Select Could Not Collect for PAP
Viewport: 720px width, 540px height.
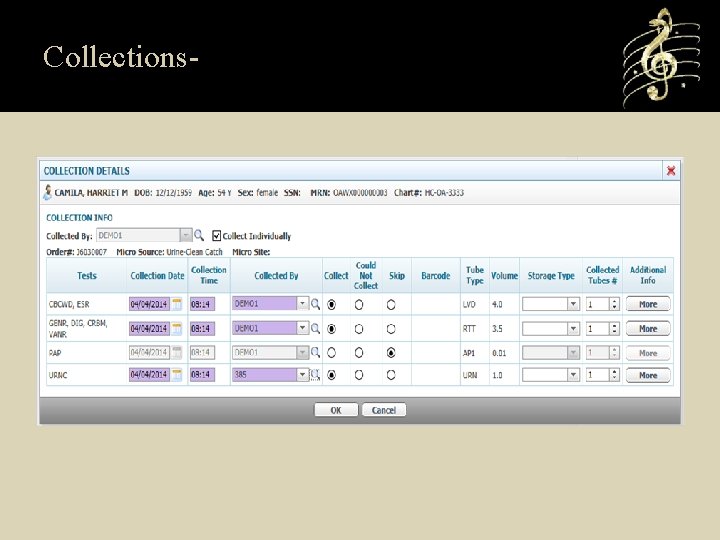(x=359, y=353)
